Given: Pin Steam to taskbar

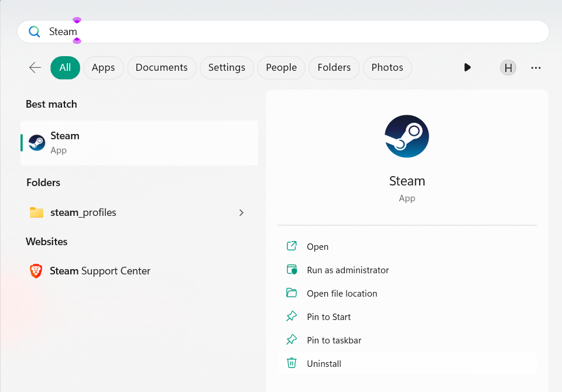Looking at the screenshot, I should (x=334, y=341).
